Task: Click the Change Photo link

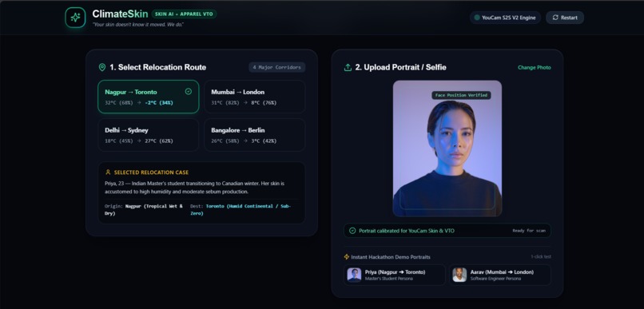Action: pos(534,68)
